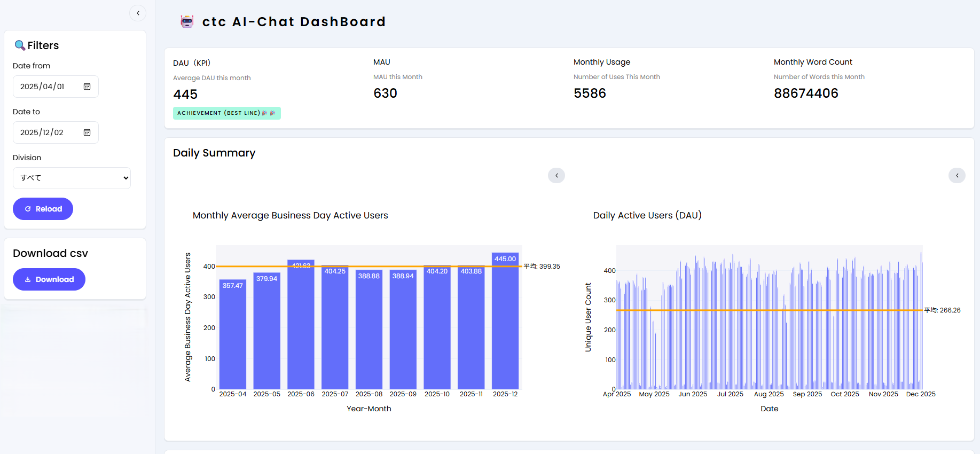Click the Monthly Word Count value 88674406
980x454 pixels.
806,93
